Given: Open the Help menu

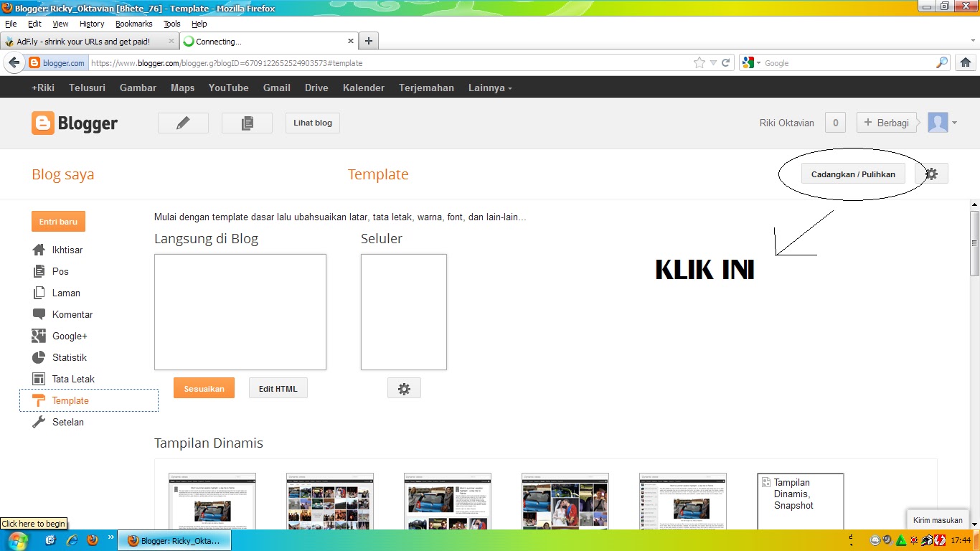Looking at the screenshot, I should coord(199,24).
